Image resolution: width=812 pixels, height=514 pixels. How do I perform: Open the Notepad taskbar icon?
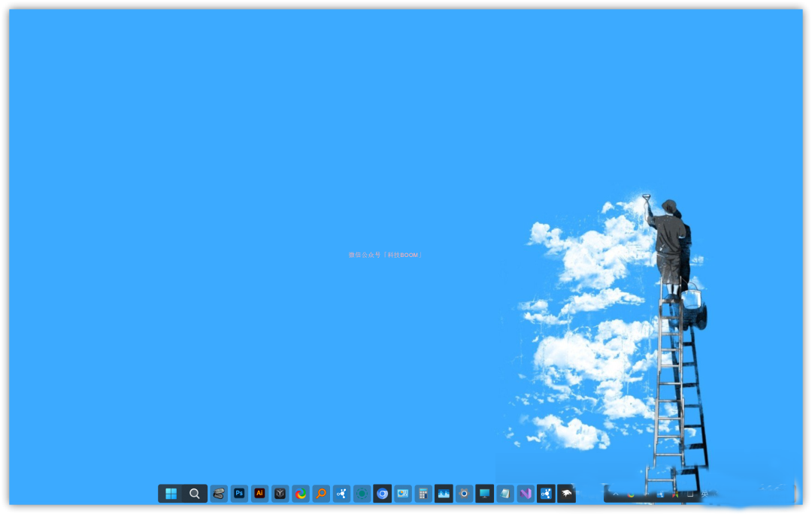[x=505, y=494]
